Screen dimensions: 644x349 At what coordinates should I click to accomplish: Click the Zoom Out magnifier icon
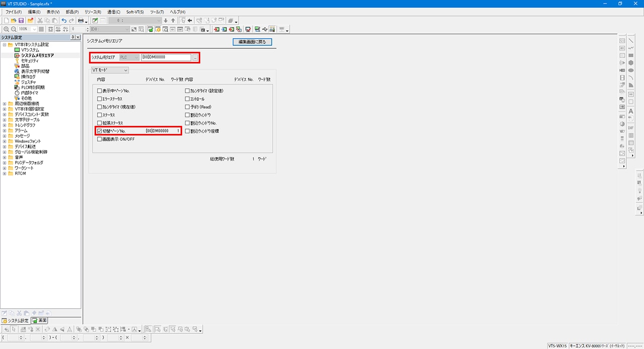[x=13, y=30]
